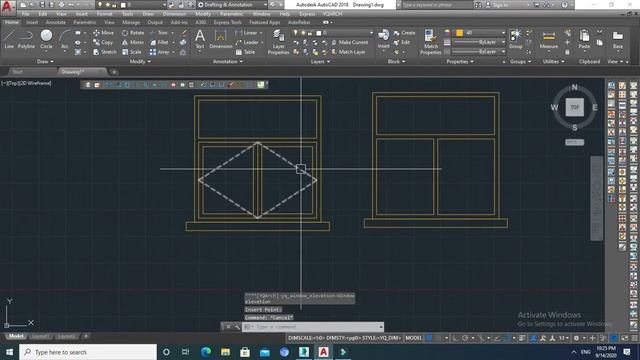
Task: Click the Paste icon
Action: [584, 39]
